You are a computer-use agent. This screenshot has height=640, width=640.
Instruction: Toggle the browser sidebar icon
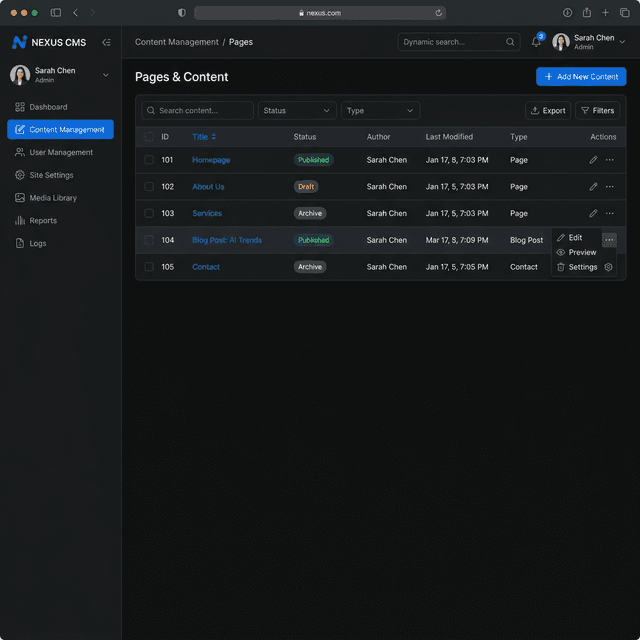[56, 13]
